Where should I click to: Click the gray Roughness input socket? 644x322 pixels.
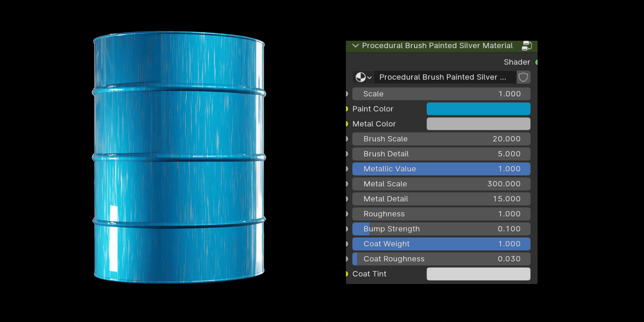point(347,214)
